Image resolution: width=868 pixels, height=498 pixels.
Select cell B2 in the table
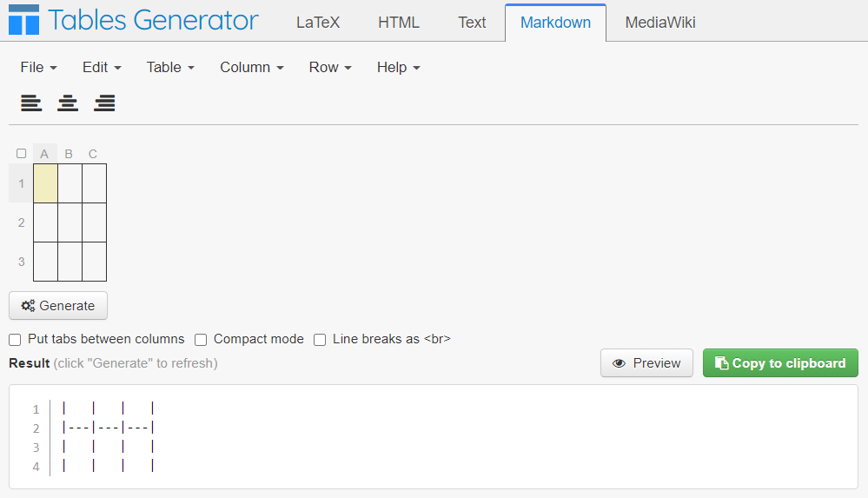tap(70, 222)
